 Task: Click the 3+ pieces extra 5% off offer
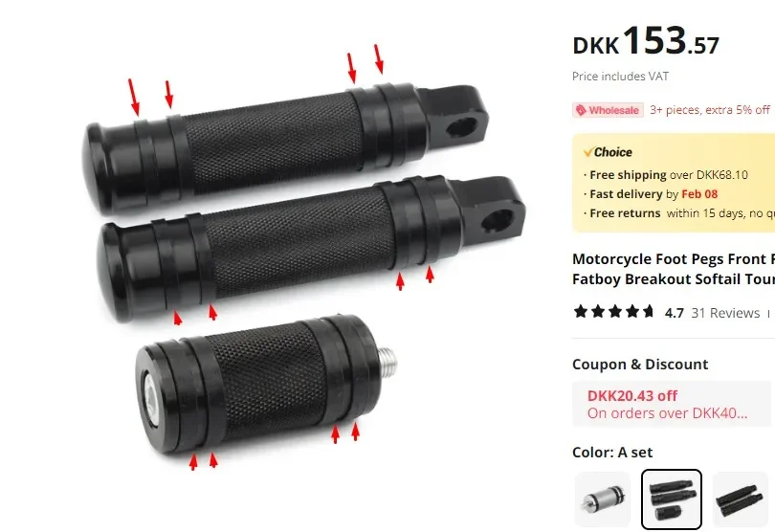[x=710, y=110]
